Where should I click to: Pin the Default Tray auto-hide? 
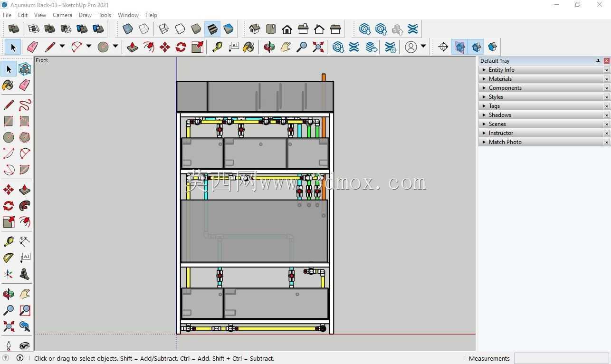tap(598, 61)
